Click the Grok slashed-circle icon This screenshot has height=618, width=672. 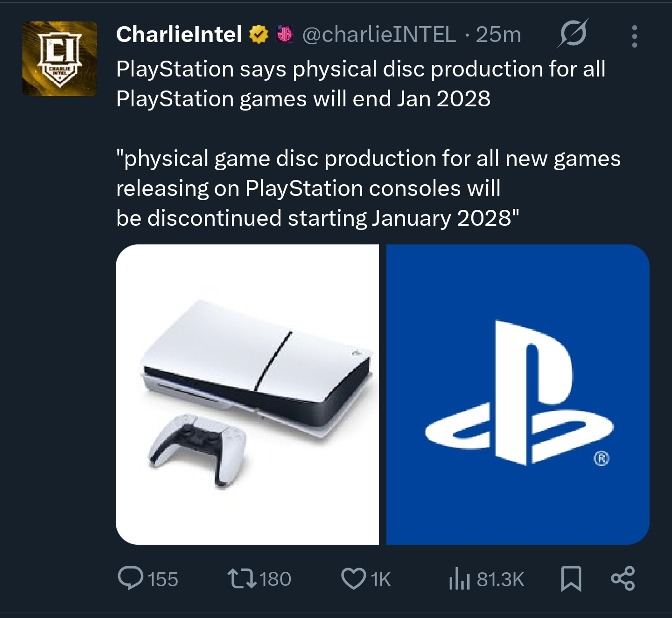573,34
